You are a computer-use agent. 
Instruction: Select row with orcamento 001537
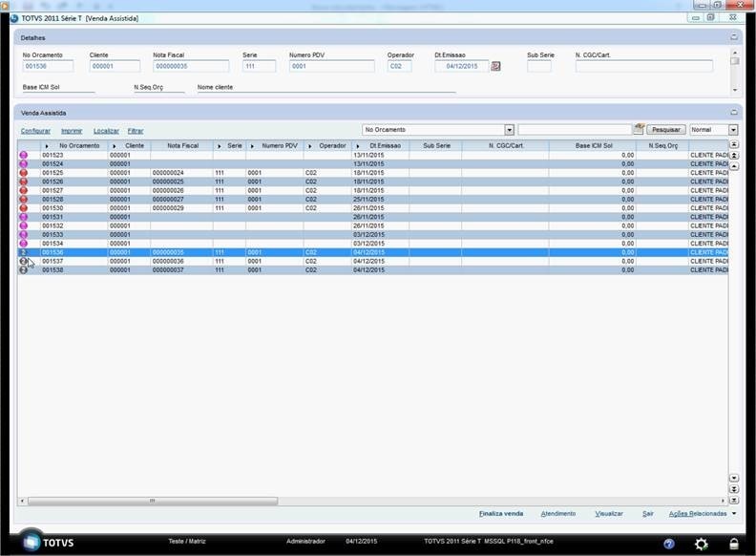click(372, 261)
